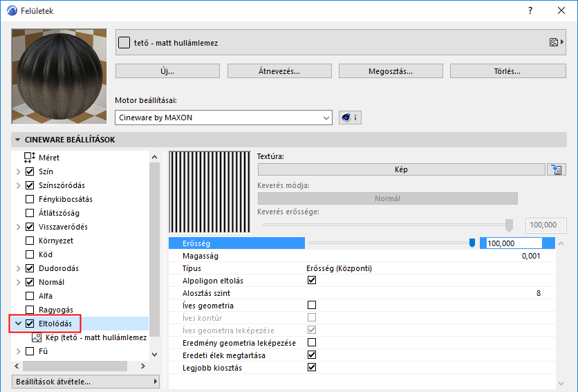The width and height of the screenshot is (578, 392).
Task: Click channel list scroll left arrow
Action: click(17, 366)
